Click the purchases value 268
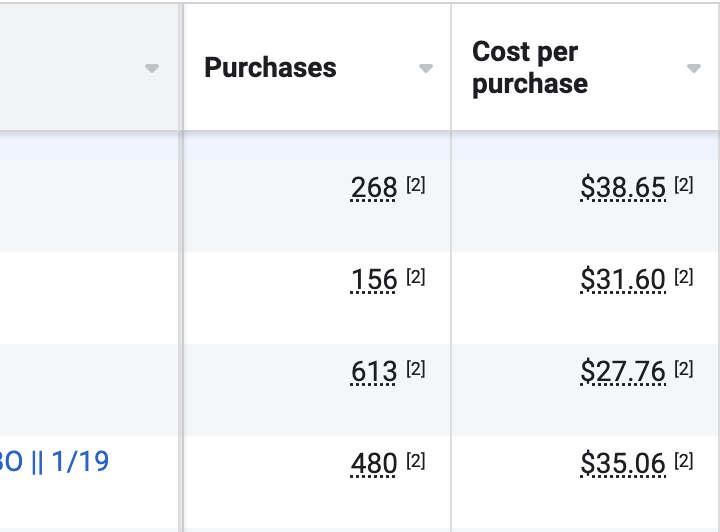 (x=373, y=188)
